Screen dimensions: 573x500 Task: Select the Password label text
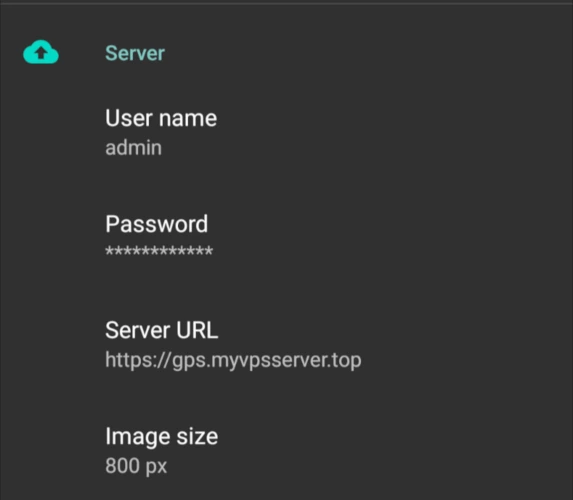coord(156,224)
